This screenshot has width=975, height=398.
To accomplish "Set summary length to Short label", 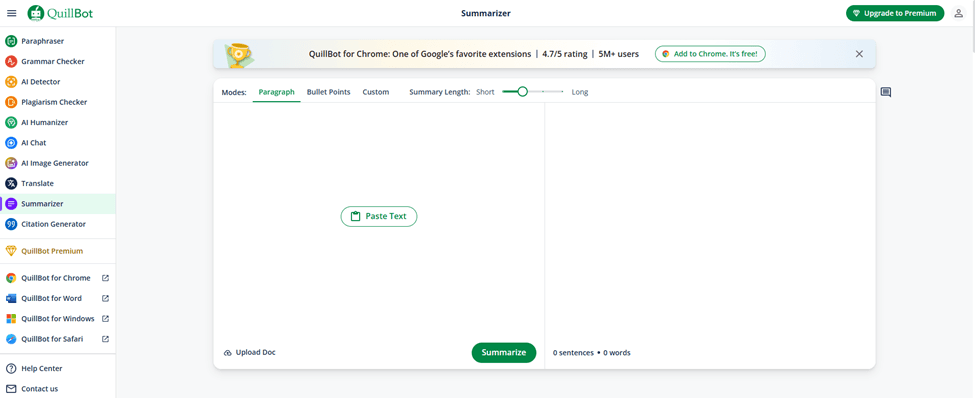I will point(485,92).
